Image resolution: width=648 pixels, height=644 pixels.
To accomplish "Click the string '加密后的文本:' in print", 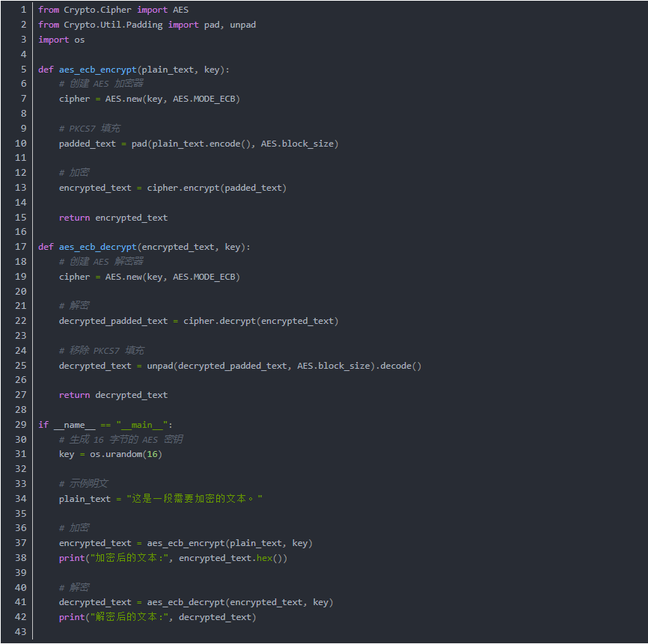I will pos(129,558).
